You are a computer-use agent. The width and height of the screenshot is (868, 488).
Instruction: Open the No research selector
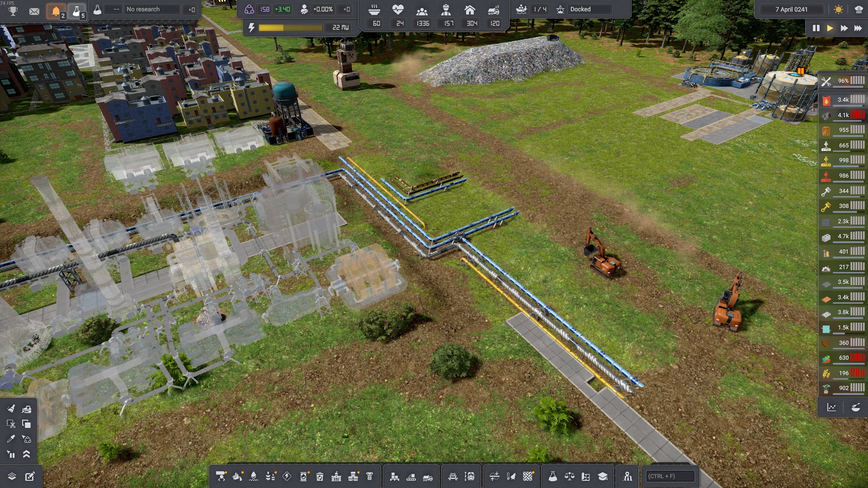pos(153,9)
